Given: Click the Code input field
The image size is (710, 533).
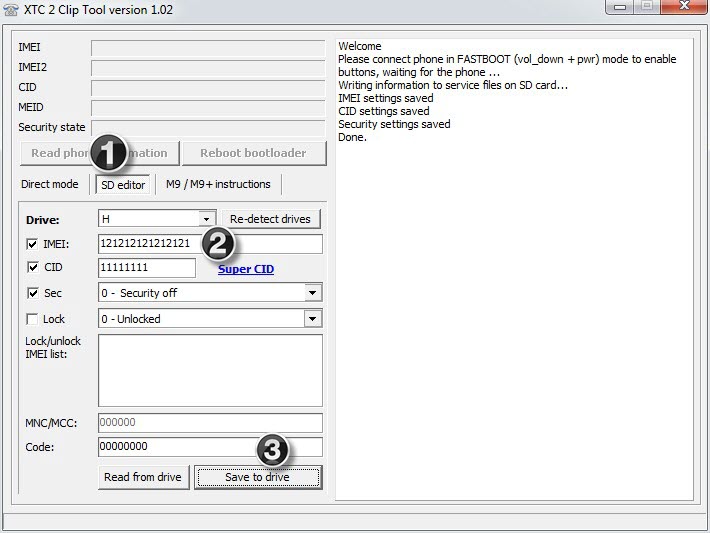Looking at the screenshot, I should (210, 447).
